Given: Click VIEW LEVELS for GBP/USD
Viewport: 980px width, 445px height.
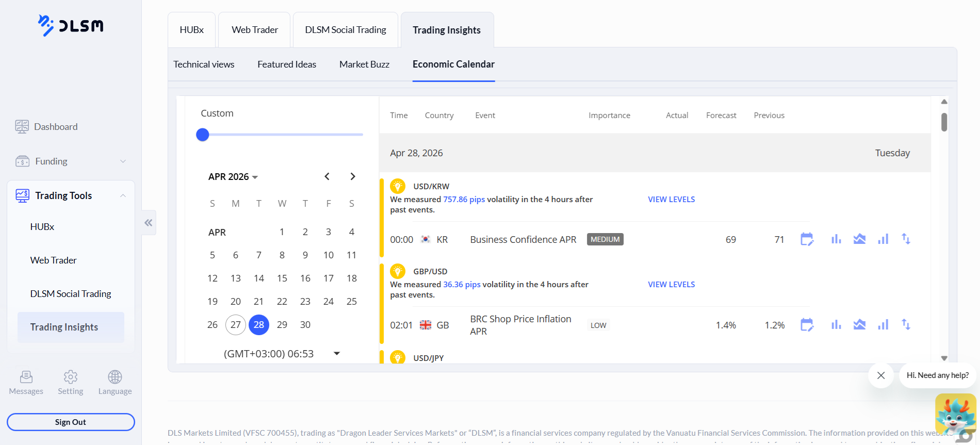Looking at the screenshot, I should pyautogui.click(x=671, y=285).
